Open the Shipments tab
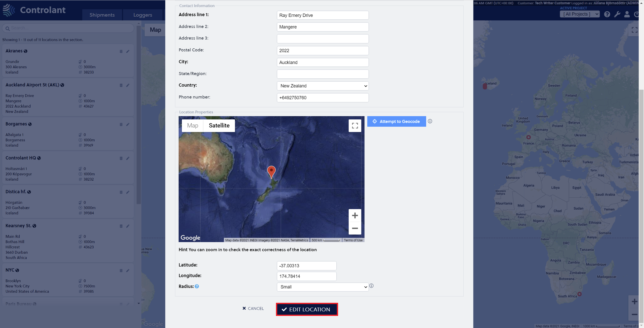 click(102, 15)
